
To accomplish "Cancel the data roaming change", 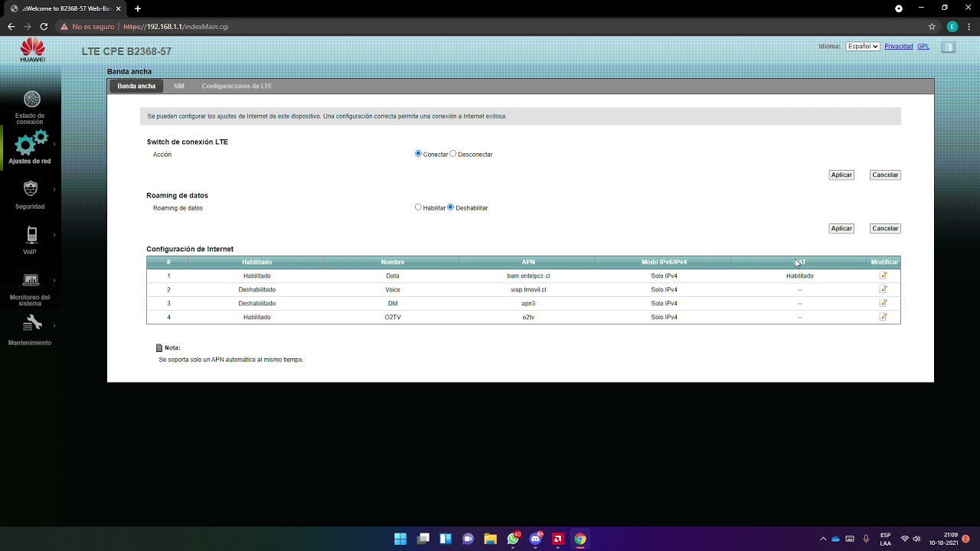I will coord(885,228).
